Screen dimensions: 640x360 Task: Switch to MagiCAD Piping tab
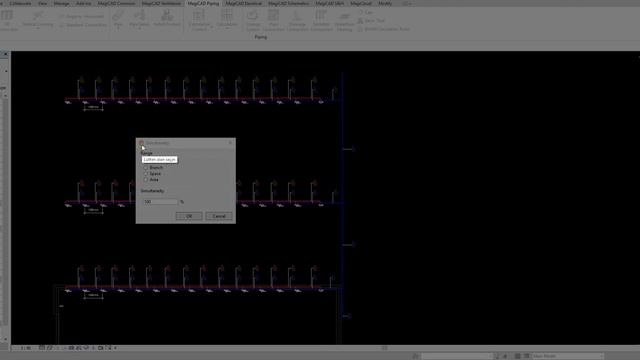click(x=203, y=3)
